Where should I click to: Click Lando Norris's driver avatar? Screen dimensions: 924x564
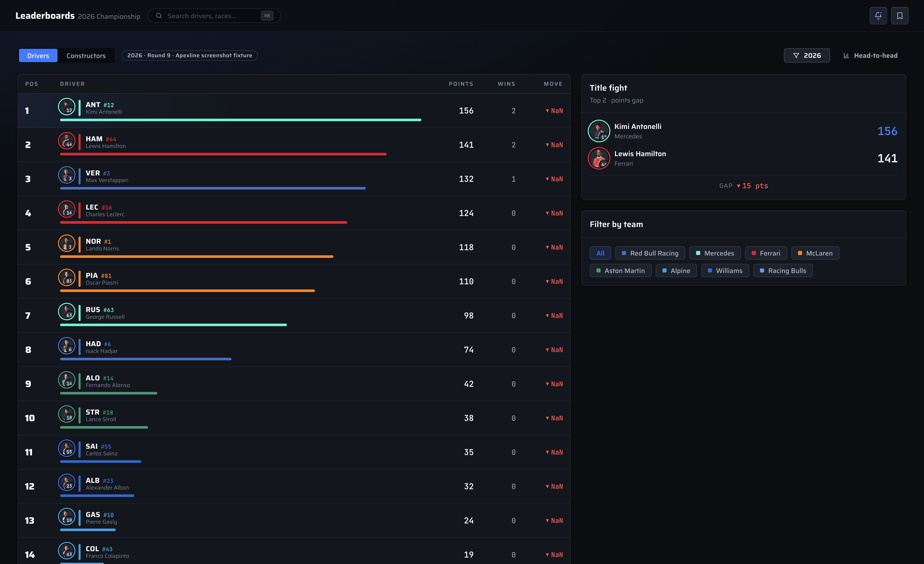67,243
